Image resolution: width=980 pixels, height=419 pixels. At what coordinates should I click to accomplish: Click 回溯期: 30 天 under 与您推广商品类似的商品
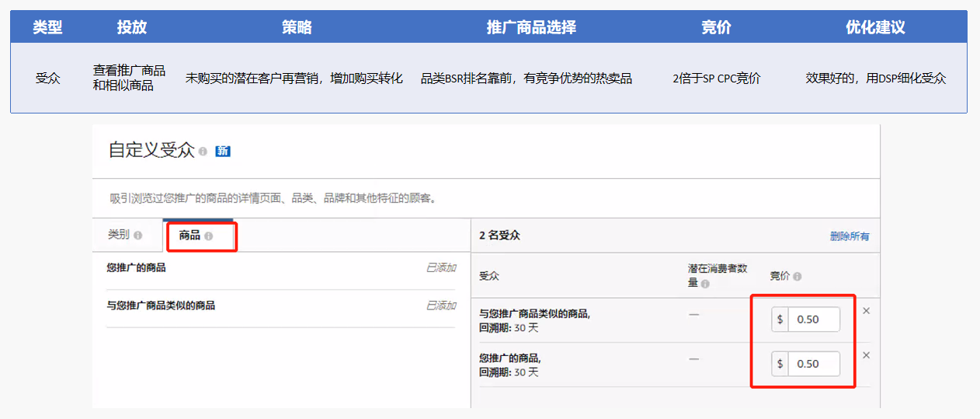[x=509, y=328]
